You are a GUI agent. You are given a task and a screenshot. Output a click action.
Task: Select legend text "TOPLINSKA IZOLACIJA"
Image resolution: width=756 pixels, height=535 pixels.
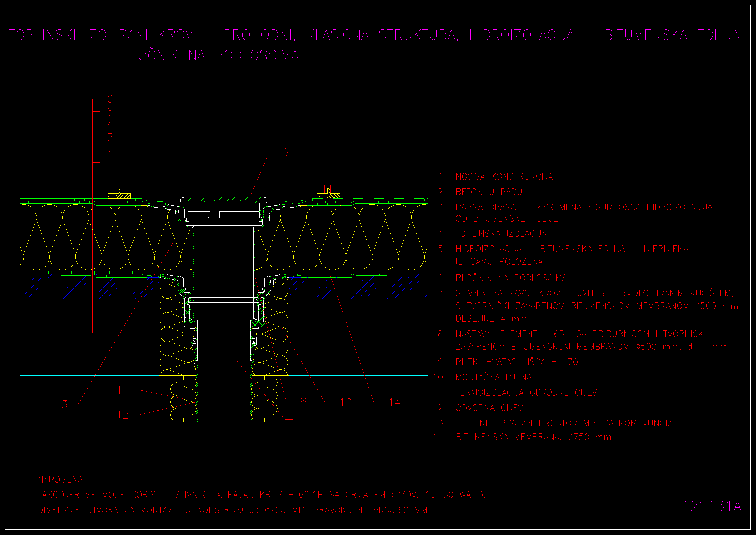(501, 234)
